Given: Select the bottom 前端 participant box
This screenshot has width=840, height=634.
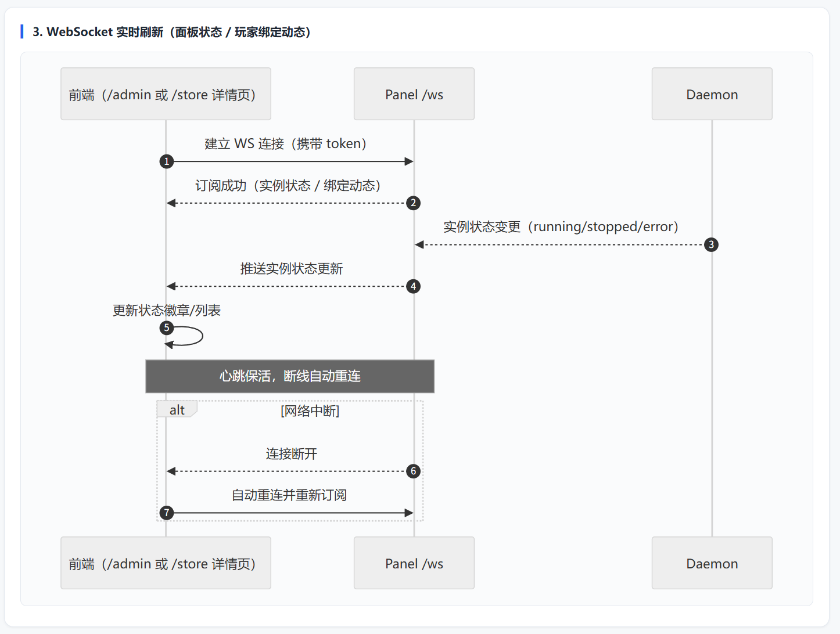Looking at the screenshot, I should (x=166, y=563).
